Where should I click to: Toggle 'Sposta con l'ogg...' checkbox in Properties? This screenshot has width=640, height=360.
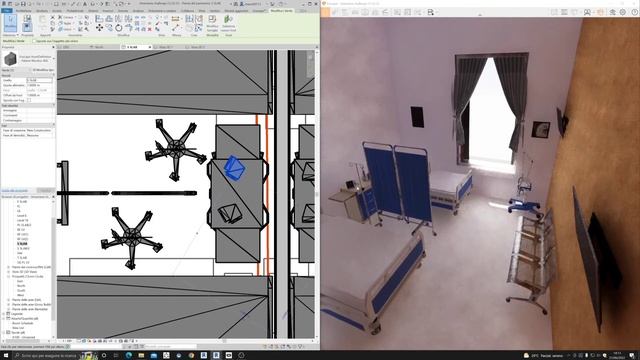(x=29, y=100)
